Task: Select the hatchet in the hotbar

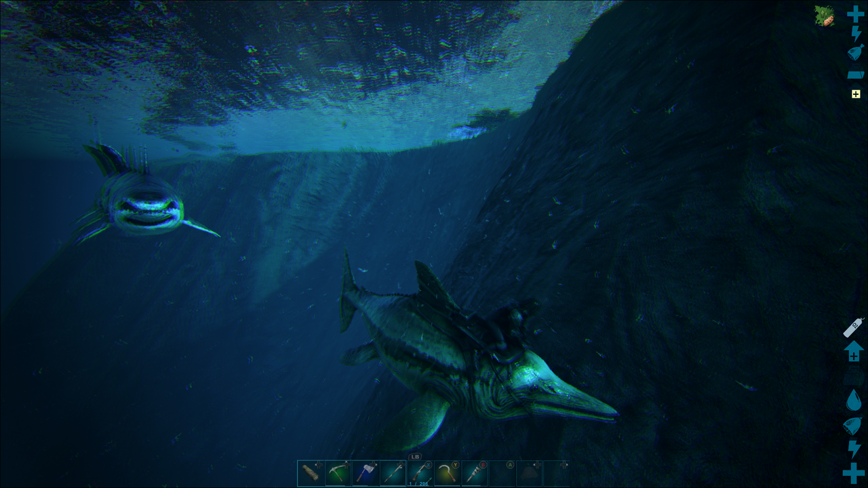Action: point(365,474)
